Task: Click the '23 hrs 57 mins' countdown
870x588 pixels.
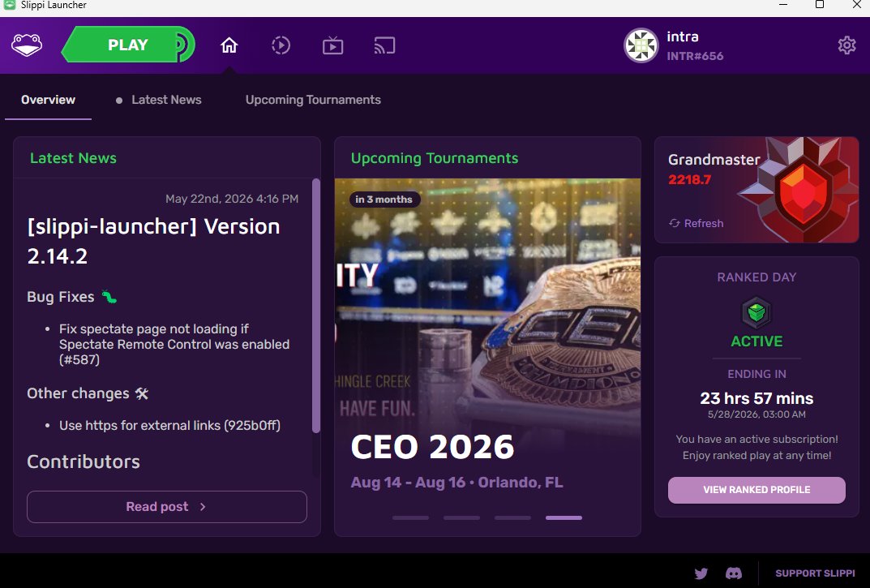Action: [756, 398]
